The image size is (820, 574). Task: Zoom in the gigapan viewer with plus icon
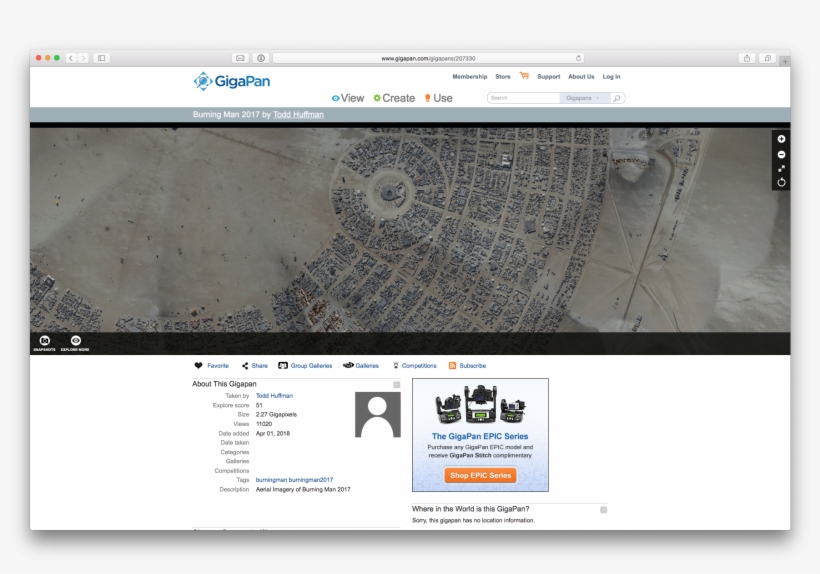tap(781, 139)
